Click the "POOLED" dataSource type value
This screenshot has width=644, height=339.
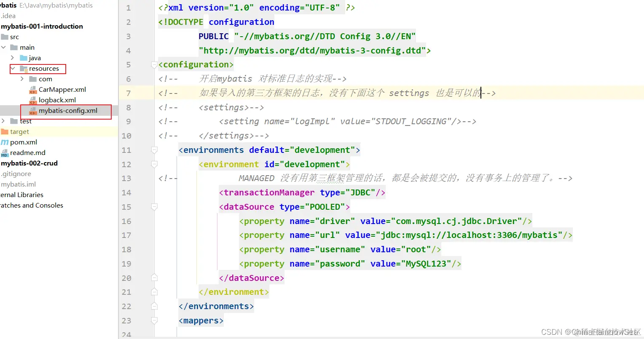[x=325, y=207]
